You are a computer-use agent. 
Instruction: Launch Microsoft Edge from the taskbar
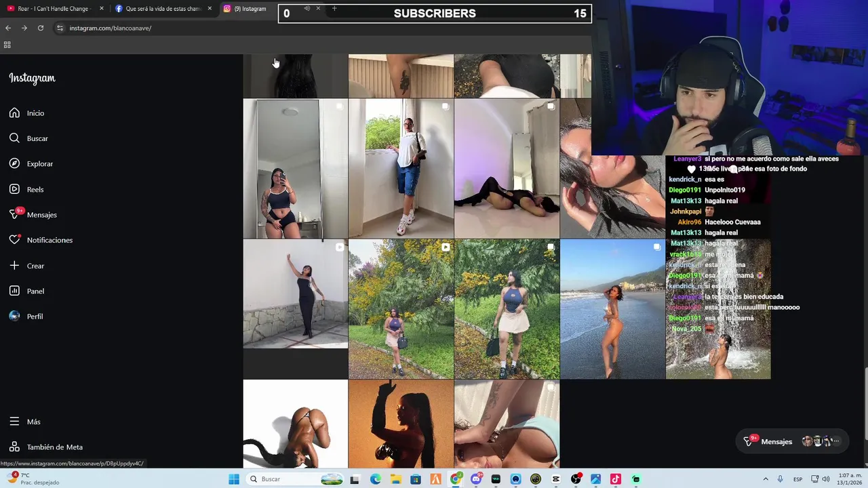tap(376, 479)
